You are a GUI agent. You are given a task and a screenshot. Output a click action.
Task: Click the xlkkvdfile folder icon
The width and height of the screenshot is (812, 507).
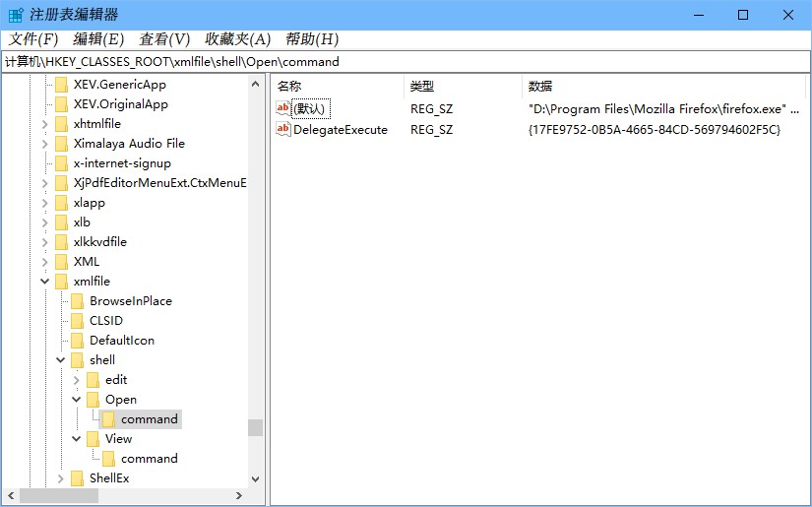click(x=62, y=242)
